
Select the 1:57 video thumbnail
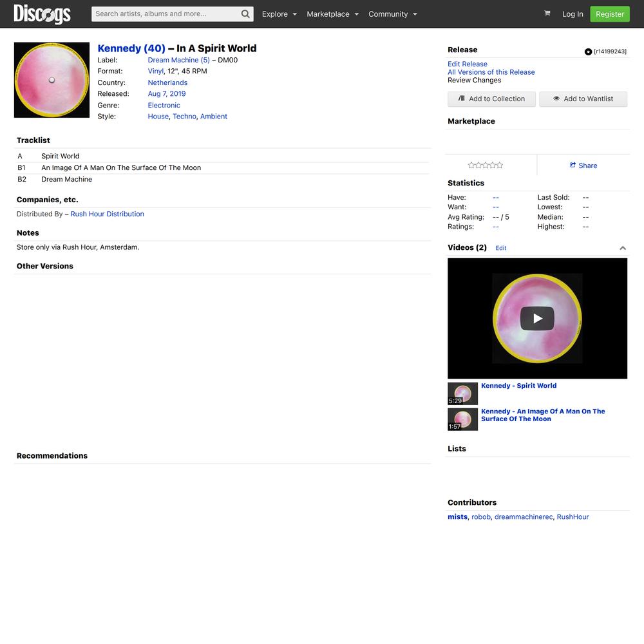click(462, 419)
